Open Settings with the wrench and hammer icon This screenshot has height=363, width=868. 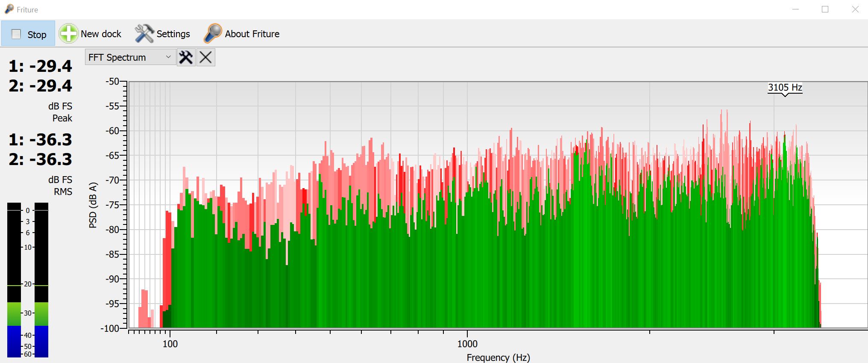(x=162, y=34)
